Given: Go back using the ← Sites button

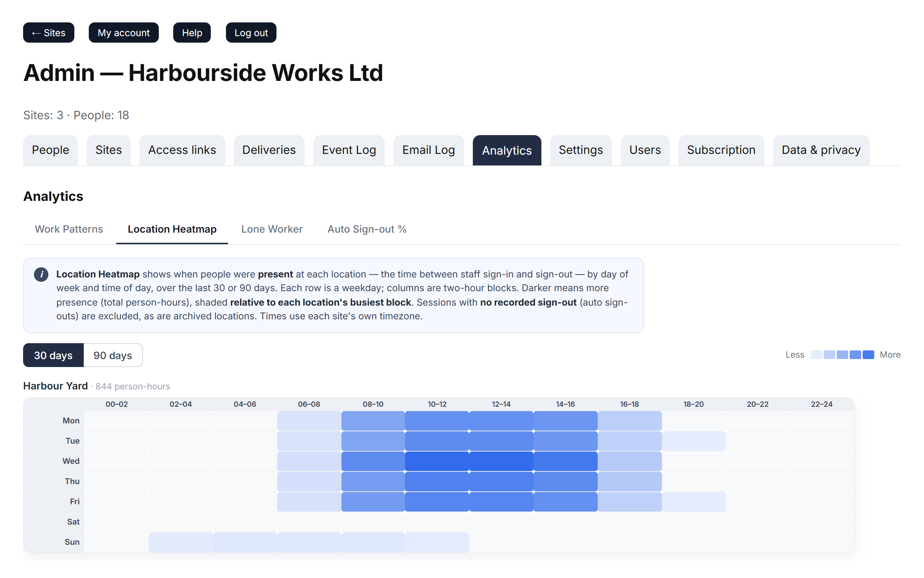Looking at the screenshot, I should click(x=48, y=33).
